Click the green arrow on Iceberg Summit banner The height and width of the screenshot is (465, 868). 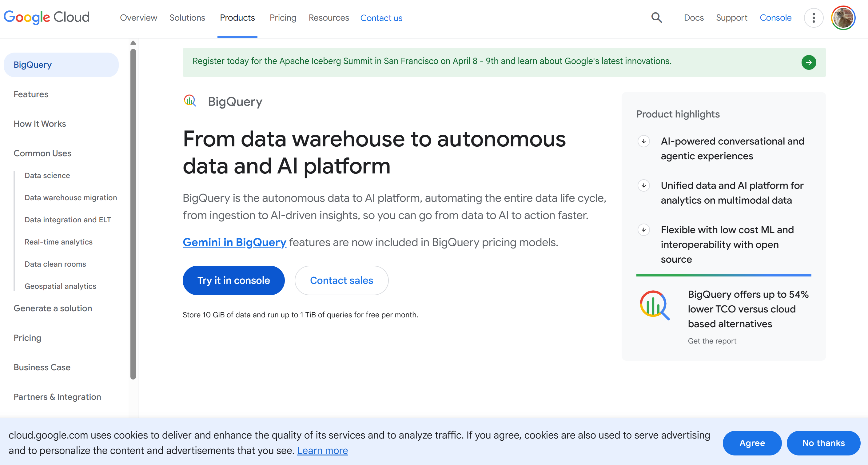point(808,62)
